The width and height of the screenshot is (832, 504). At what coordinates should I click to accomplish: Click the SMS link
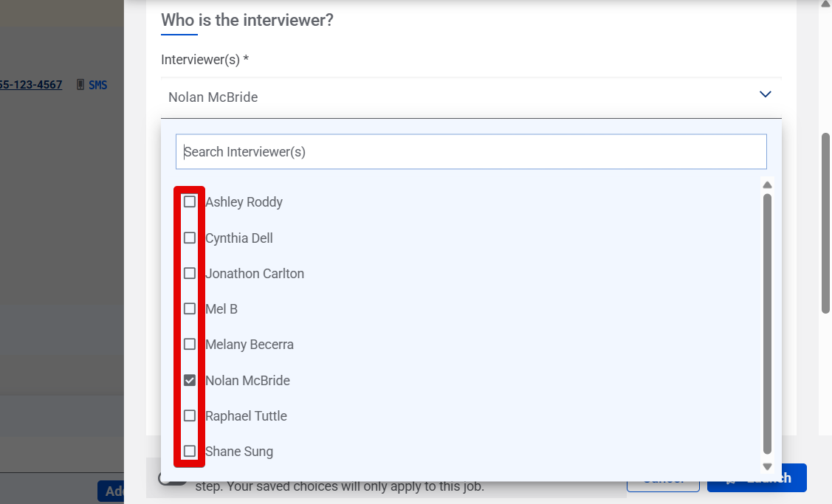97,85
